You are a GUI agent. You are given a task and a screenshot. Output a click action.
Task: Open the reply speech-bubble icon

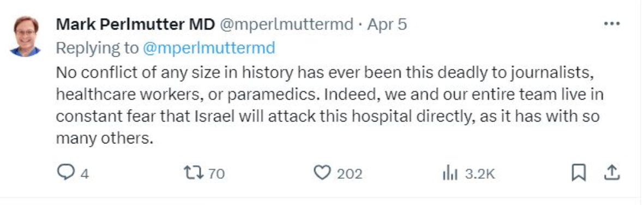(64, 173)
